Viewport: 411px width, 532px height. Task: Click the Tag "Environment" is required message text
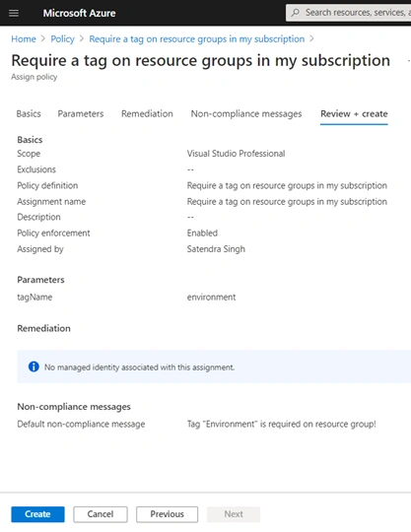tap(281, 424)
